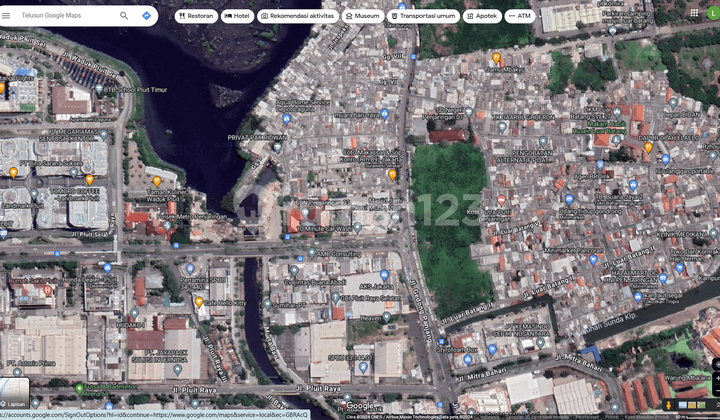Click the Styrofoam Box shop pin
Viewport: 720px width, 420px height.
tap(467, 359)
